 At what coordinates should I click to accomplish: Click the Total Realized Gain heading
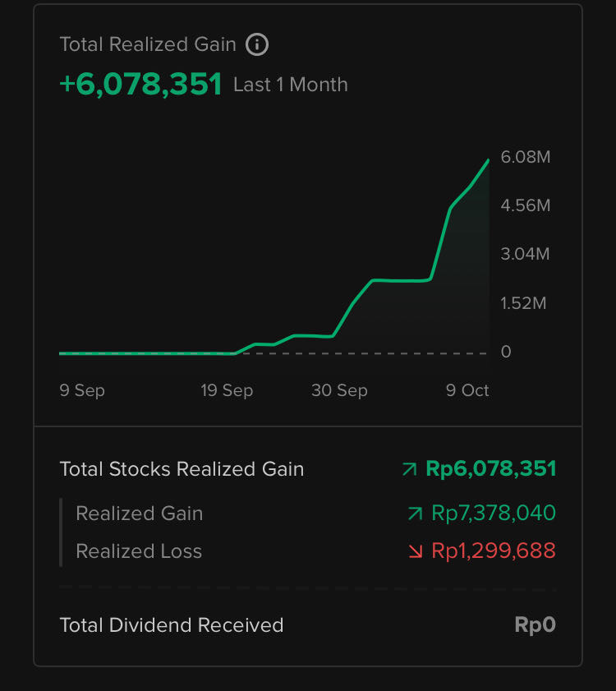(148, 44)
